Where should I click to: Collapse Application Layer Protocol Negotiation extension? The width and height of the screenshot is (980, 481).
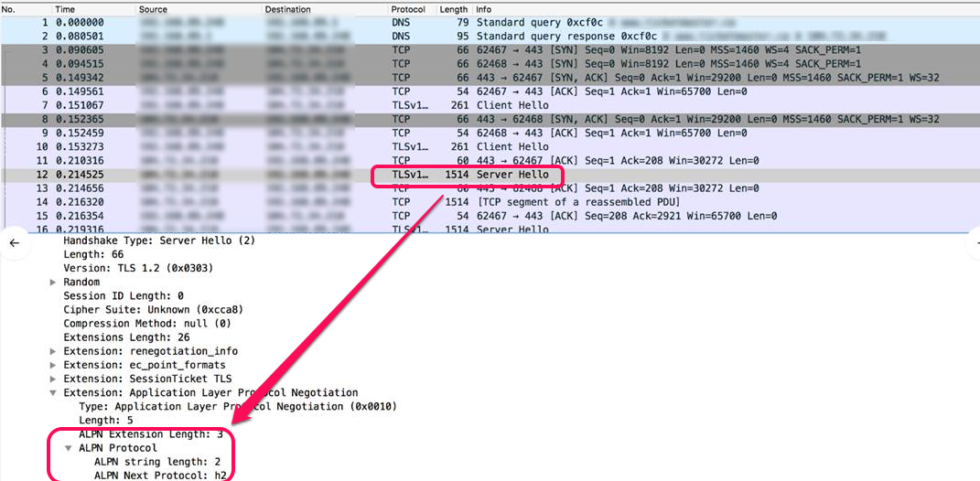point(54,392)
